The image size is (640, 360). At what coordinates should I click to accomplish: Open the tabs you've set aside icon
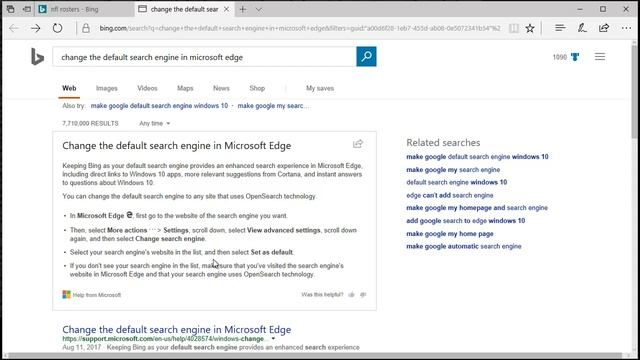pyautogui.click(x=11, y=9)
